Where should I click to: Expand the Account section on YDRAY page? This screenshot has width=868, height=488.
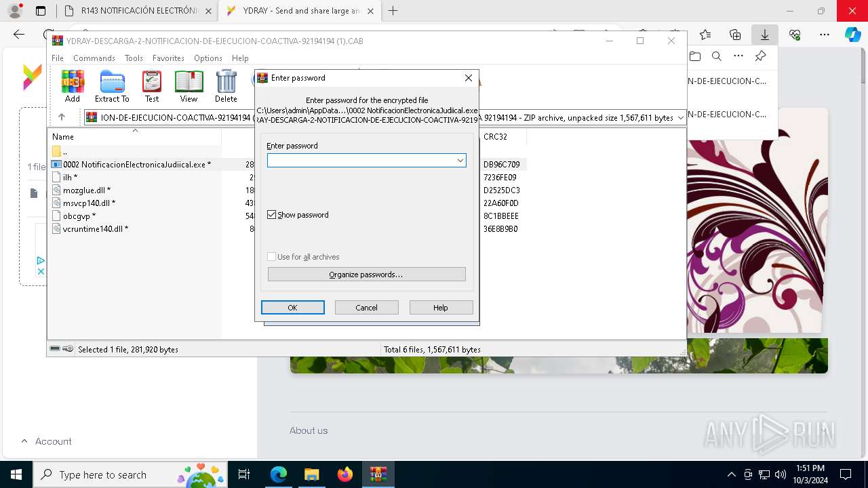tap(46, 441)
